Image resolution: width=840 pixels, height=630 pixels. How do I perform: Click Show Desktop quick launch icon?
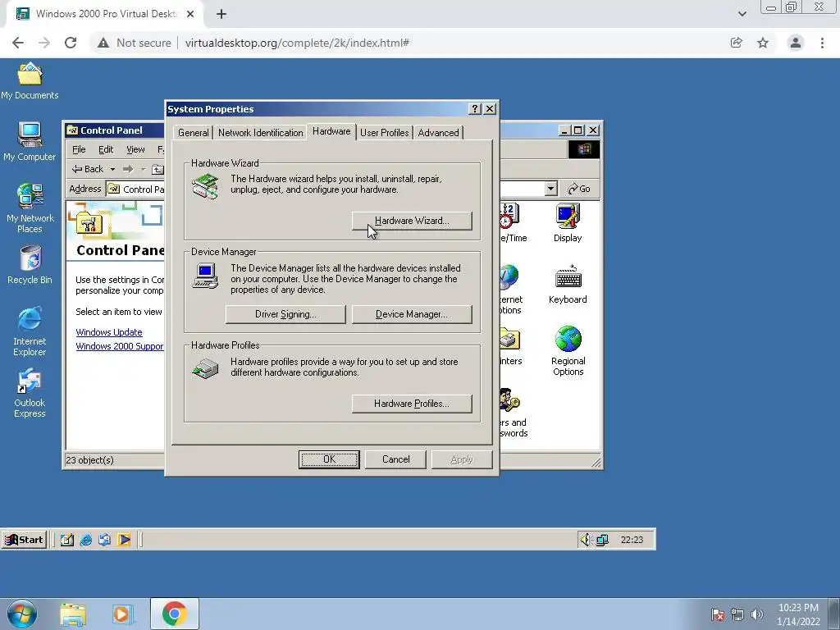(67, 540)
